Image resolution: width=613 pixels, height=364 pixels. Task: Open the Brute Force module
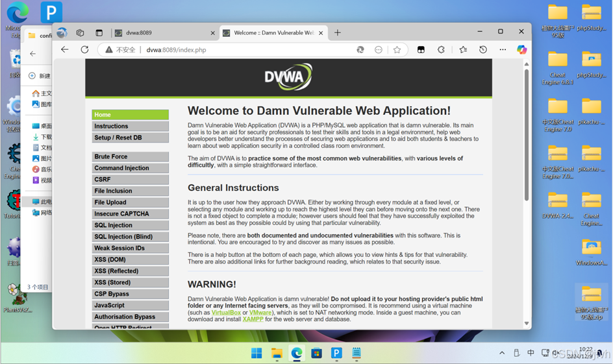click(130, 156)
